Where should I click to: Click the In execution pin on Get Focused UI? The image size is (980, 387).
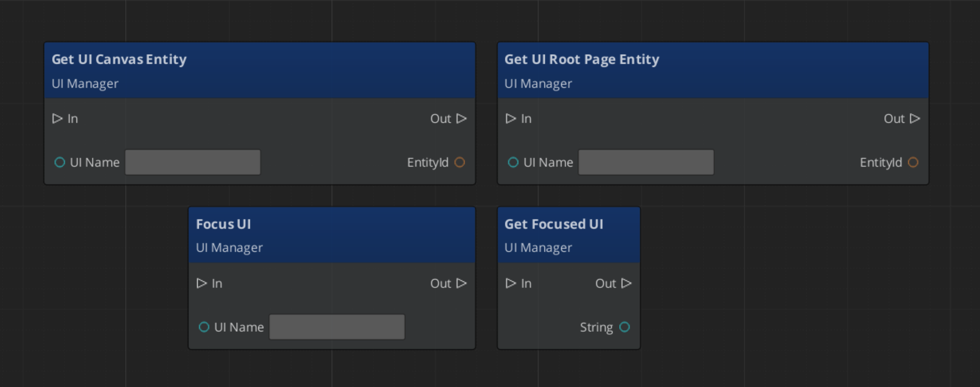[511, 283]
